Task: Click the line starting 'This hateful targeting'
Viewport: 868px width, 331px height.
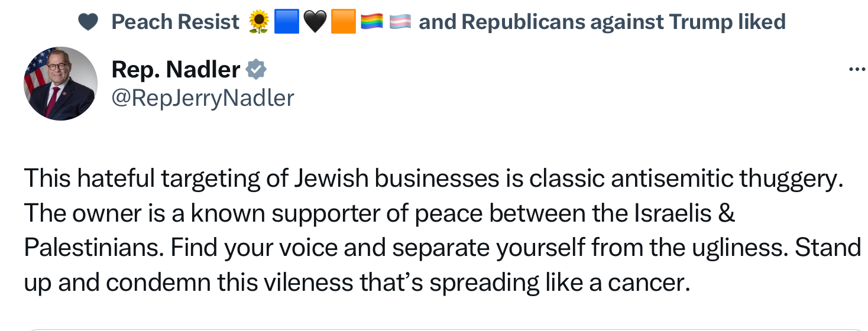Action: (x=432, y=179)
